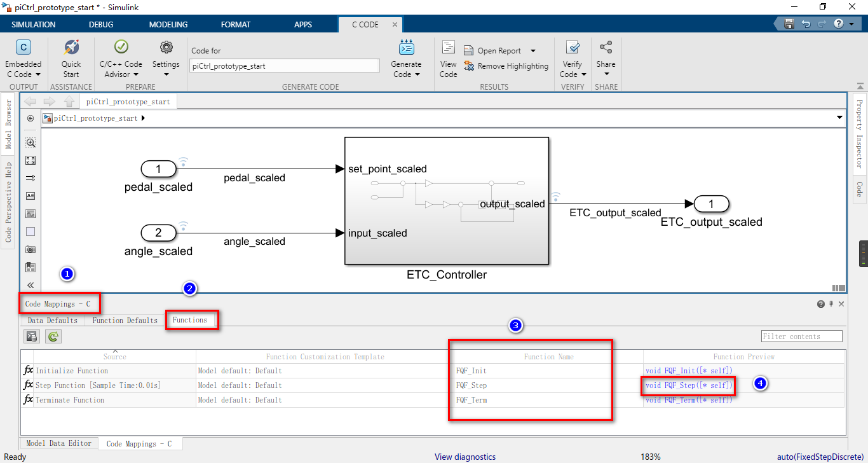Screen dimensions: 868x463
Task: Open the Function Defaults tab
Action: [125, 321]
